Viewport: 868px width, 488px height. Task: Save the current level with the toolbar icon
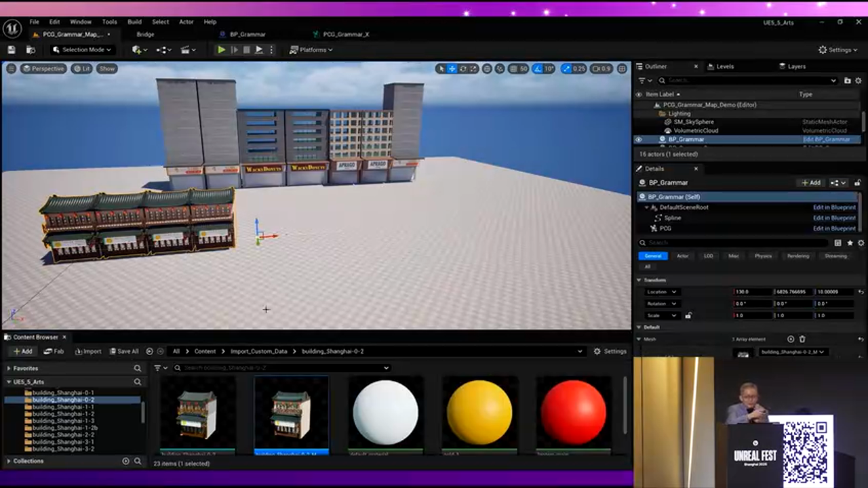(12, 49)
